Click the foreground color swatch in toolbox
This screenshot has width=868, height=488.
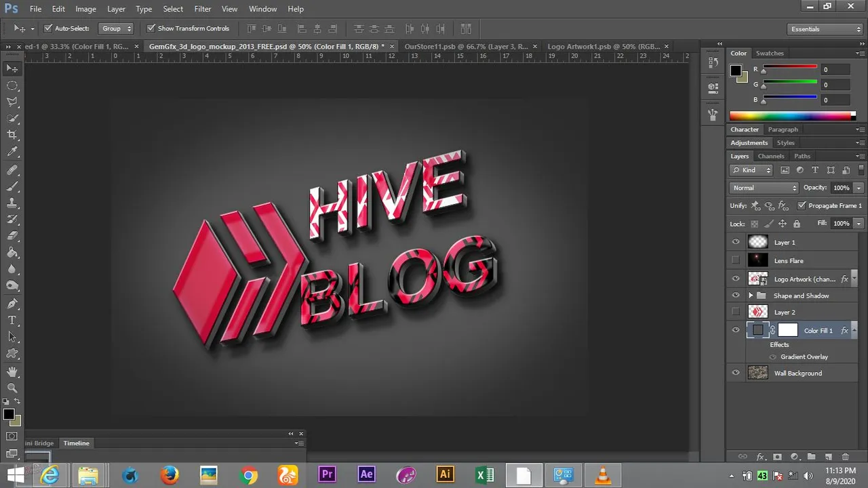(x=8, y=414)
